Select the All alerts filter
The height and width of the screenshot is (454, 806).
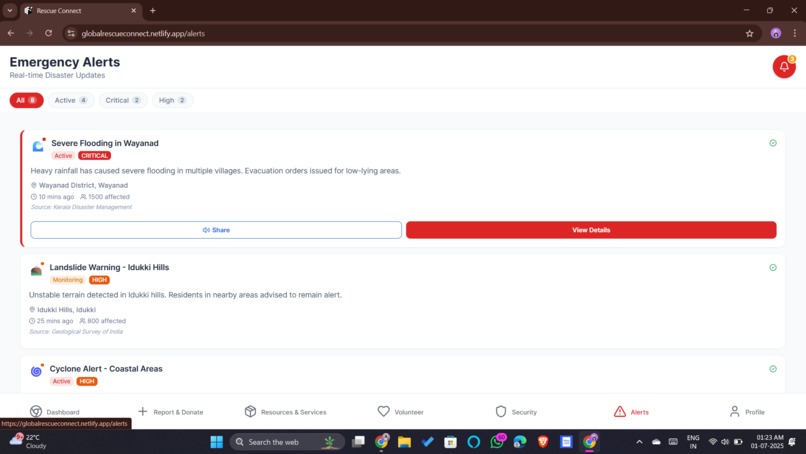click(26, 100)
